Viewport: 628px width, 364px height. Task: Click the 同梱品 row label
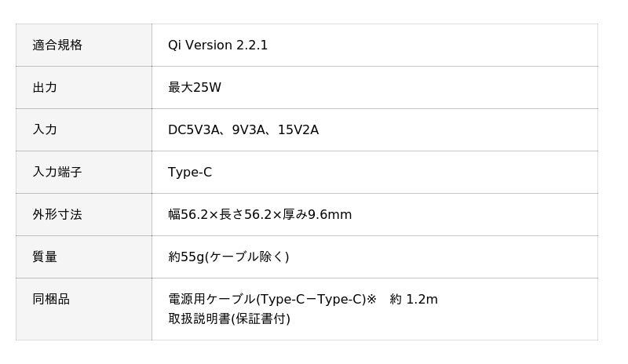click(x=51, y=300)
